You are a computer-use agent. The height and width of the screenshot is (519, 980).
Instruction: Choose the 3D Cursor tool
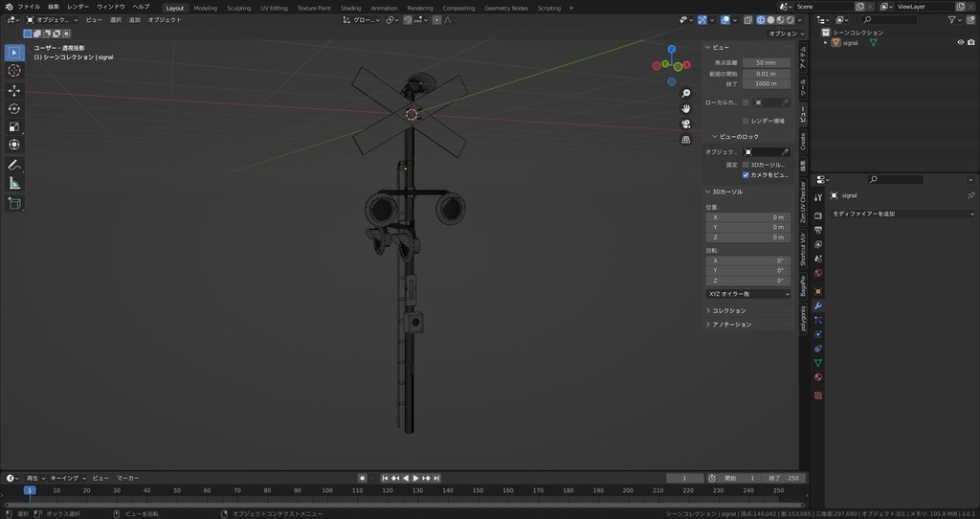pos(14,70)
